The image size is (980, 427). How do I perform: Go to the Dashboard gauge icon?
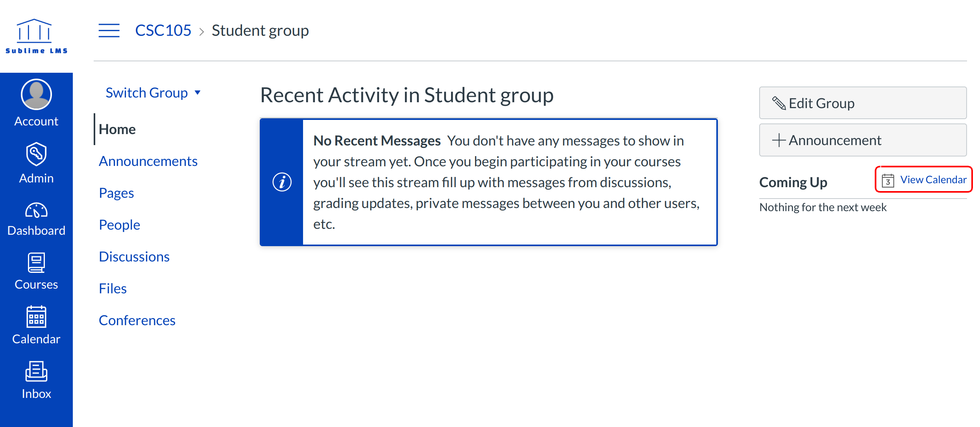pos(36,211)
